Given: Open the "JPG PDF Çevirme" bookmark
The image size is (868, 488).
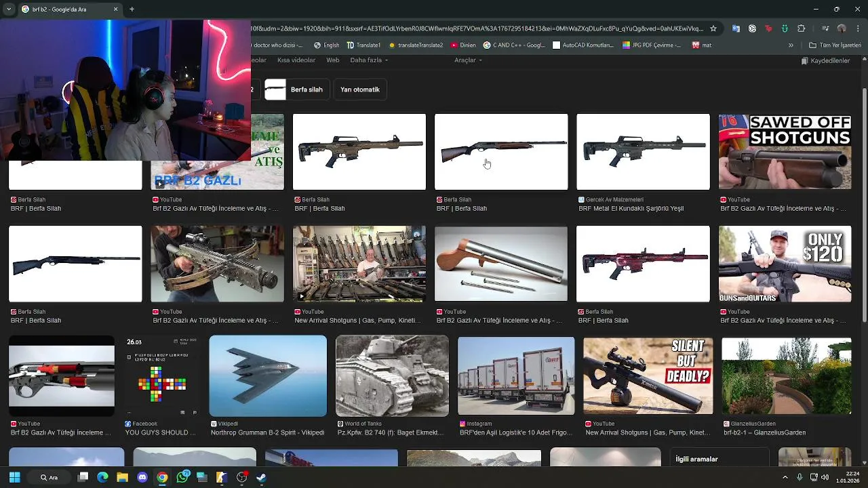Looking at the screenshot, I should [x=652, y=45].
